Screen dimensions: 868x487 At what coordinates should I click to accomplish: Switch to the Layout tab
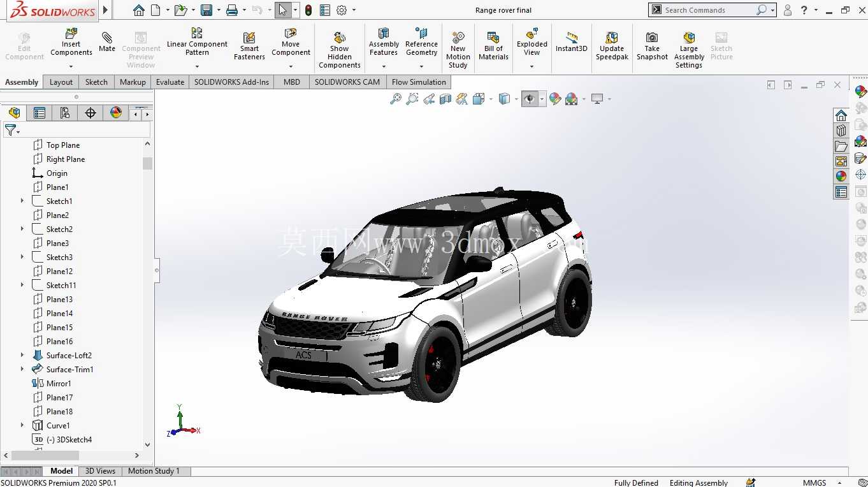[61, 82]
